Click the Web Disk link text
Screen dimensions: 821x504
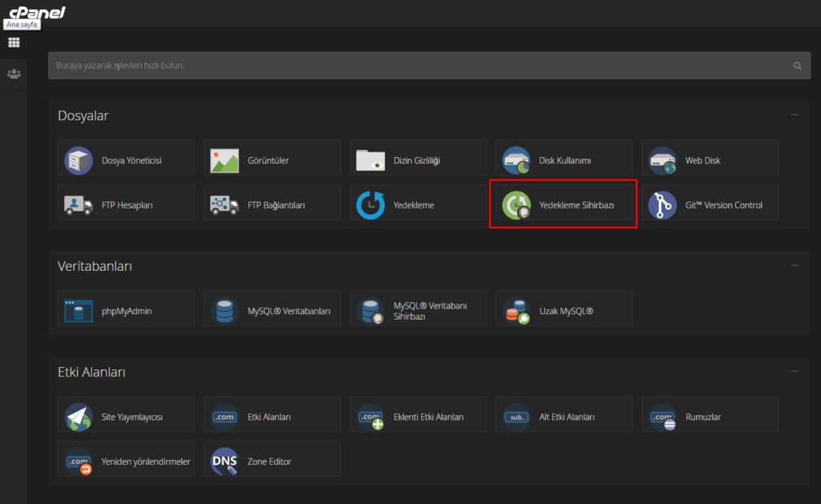[702, 160]
